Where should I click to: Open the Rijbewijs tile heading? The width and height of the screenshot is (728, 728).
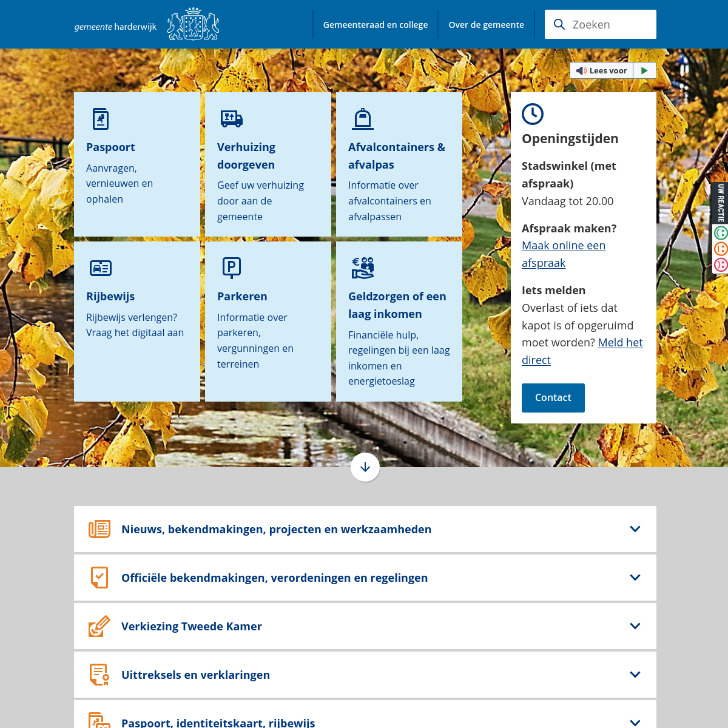[110, 297]
